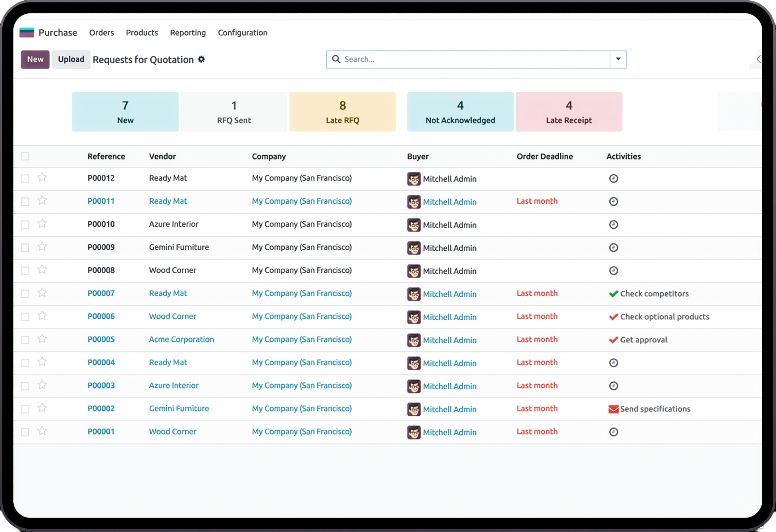776x532 pixels.
Task: Click green checkmark for Check competitors activity
Action: tap(613, 294)
